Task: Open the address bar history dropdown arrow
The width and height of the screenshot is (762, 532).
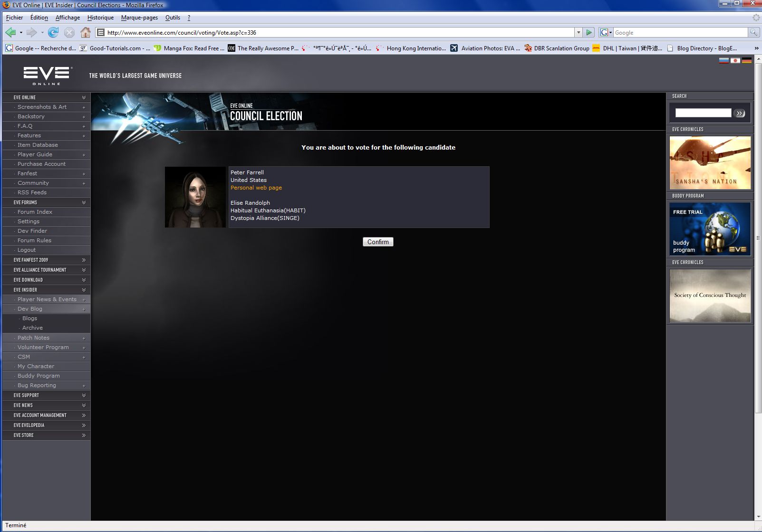Action: (x=579, y=32)
